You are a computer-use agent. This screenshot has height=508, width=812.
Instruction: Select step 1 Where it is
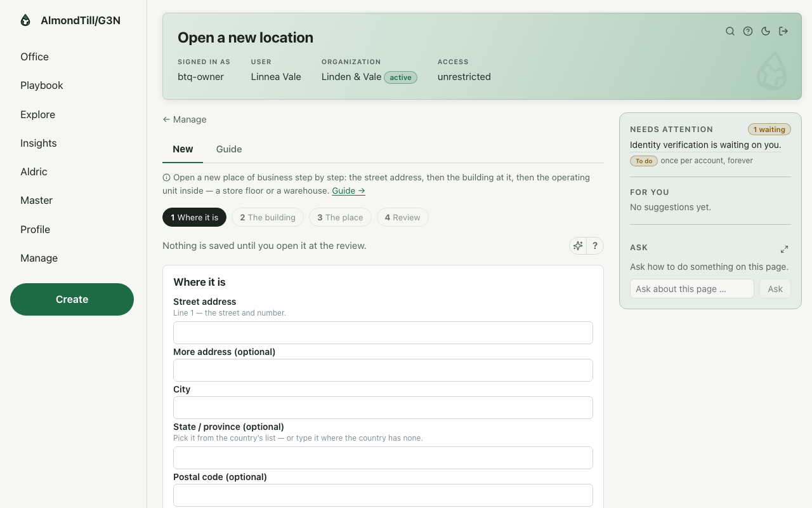click(194, 217)
